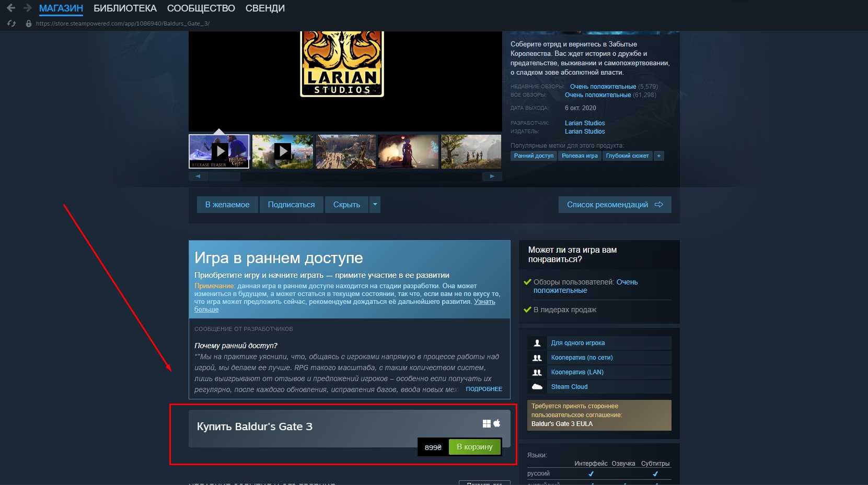Click the Ролевая игра tag
Viewport: 868px width, 485px height.
pyautogui.click(x=580, y=156)
